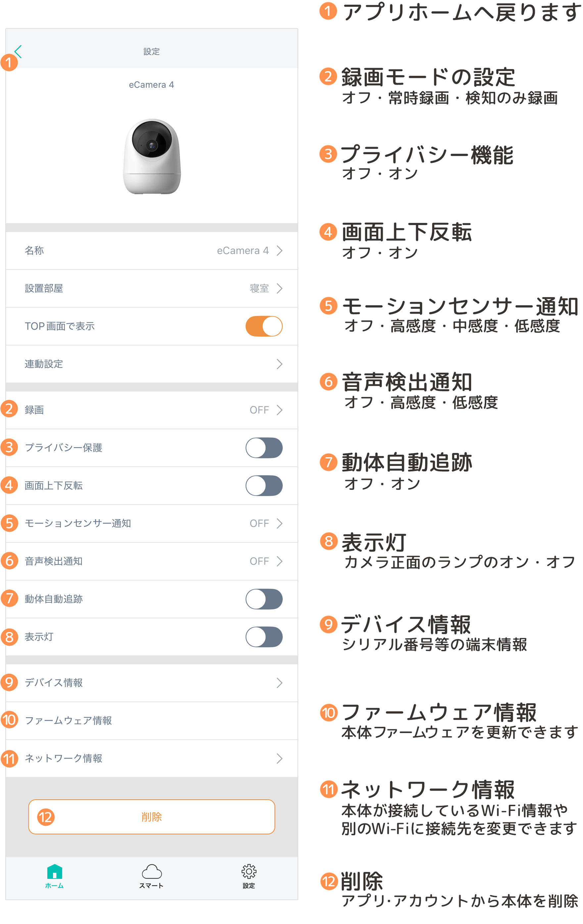
Task: Open the 連動設定 row chevron
Action: pos(279,364)
